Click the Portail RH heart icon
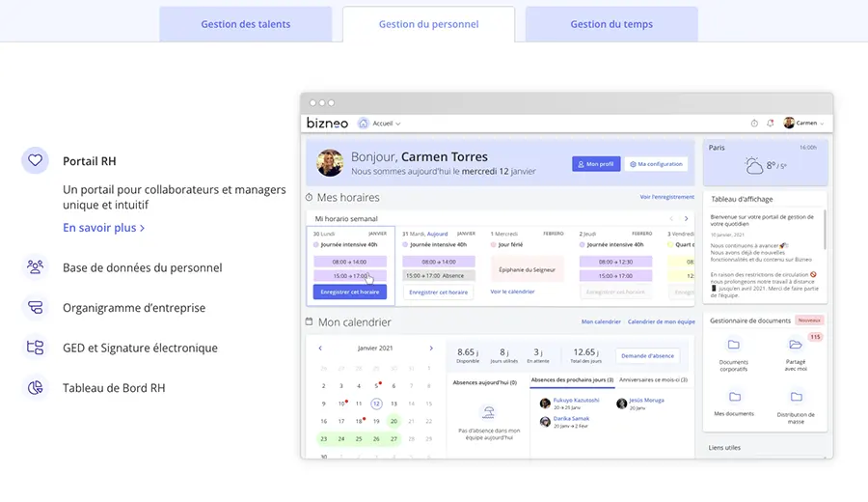868x502 pixels. pyautogui.click(x=35, y=160)
